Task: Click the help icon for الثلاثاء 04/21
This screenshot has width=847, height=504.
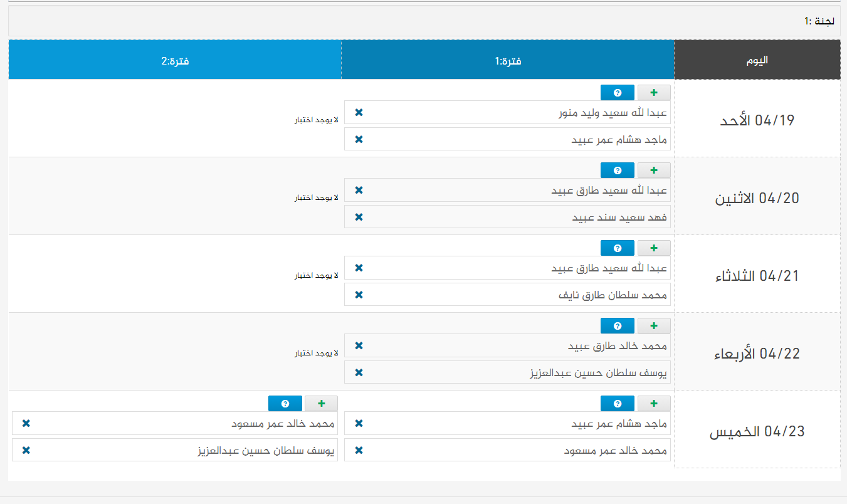Action: (x=618, y=248)
